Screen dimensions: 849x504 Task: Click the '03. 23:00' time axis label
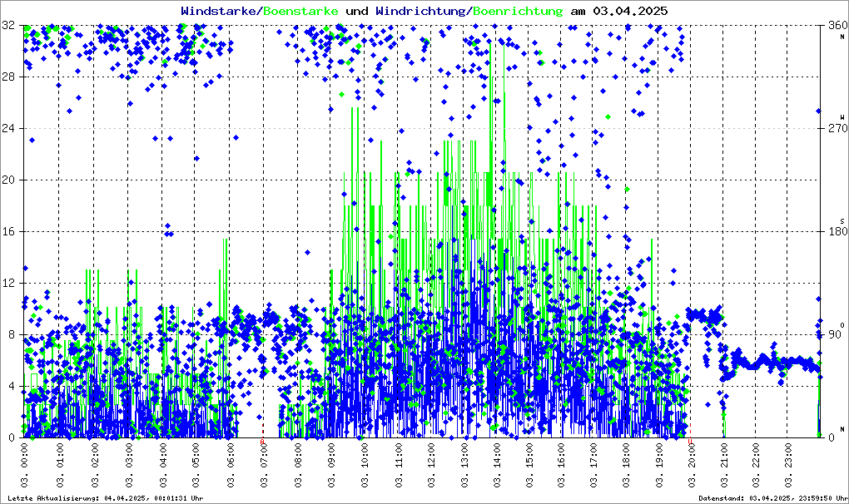(x=787, y=465)
